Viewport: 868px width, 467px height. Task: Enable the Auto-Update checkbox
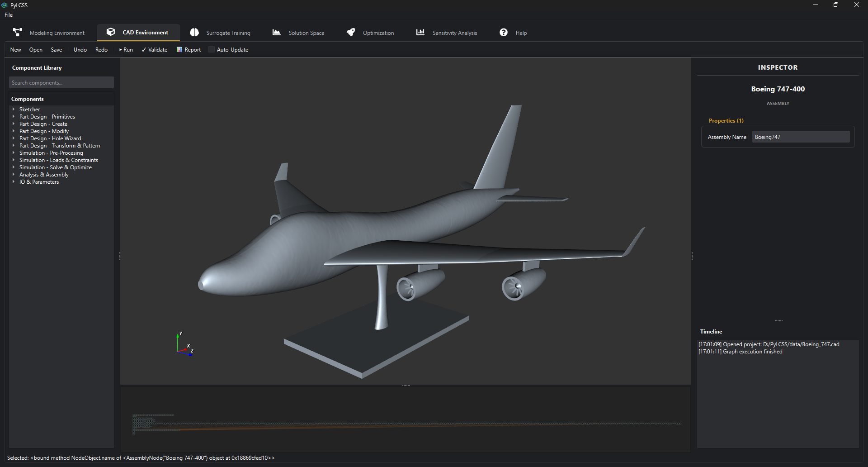tap(211, 50)
